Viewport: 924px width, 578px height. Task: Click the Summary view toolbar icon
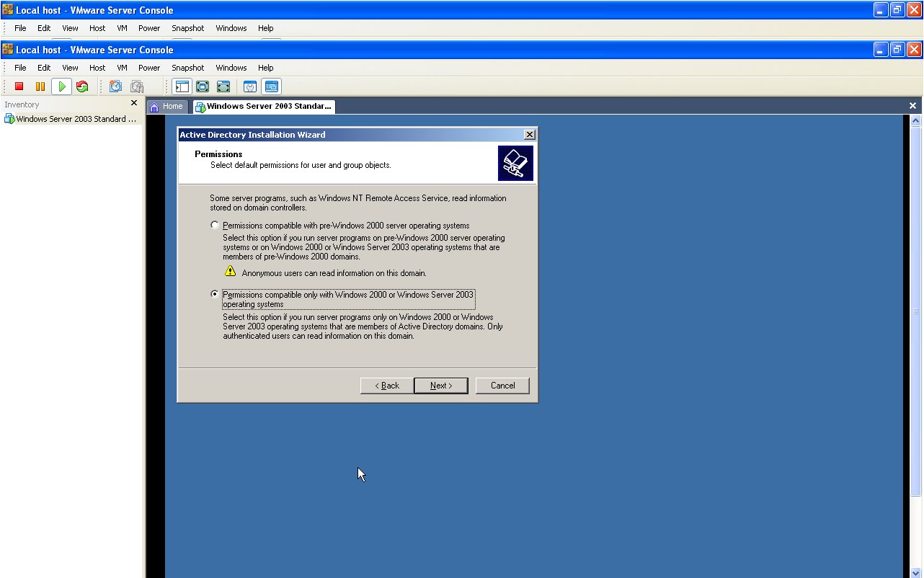tap(250, 86)
